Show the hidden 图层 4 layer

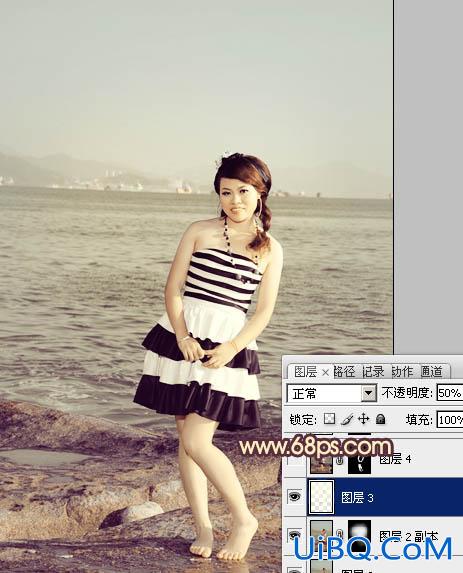click(x=295, y=460)
